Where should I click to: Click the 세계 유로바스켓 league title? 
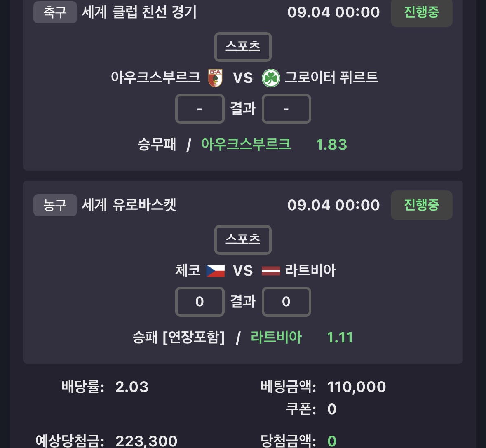(x=129, y=205)
